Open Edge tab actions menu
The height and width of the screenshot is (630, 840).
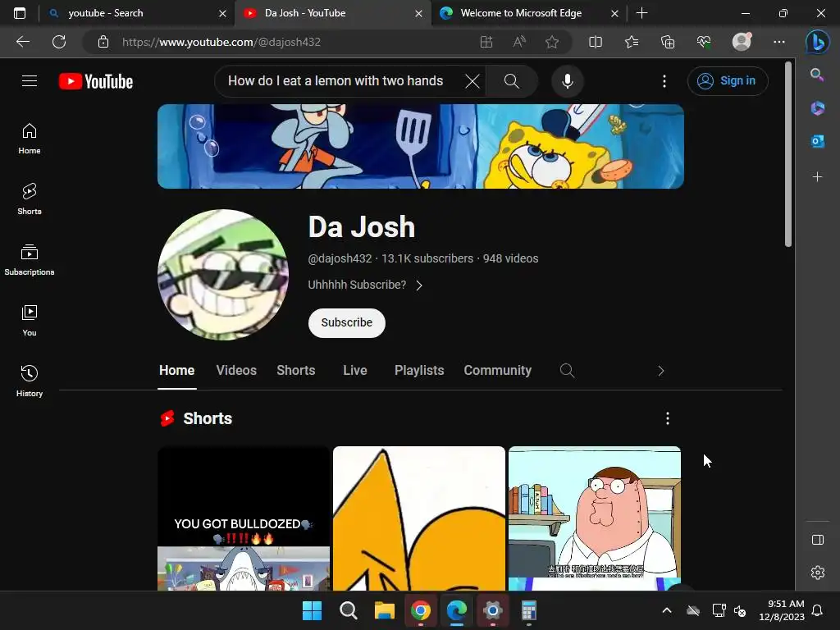pyautogui.click(x=20, y=13)
